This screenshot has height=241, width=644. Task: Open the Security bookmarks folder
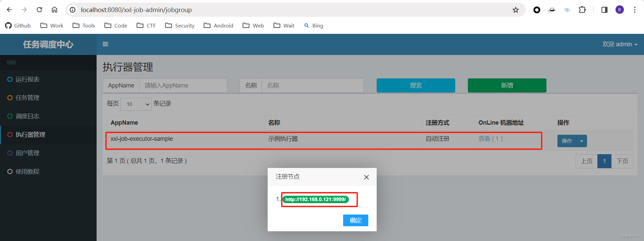[x=180, y=25]
